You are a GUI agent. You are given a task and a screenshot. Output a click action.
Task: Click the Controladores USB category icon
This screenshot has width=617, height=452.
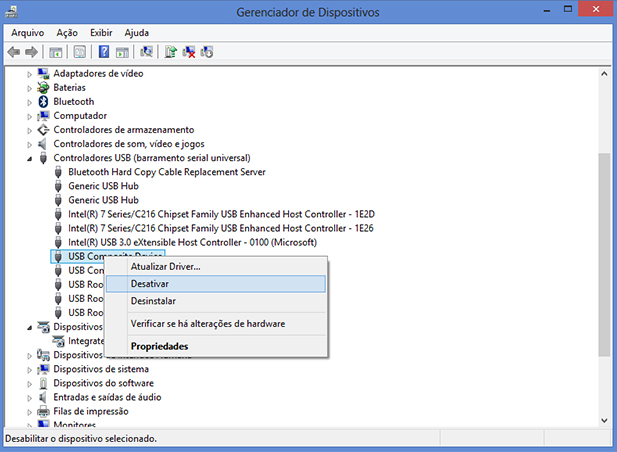click(x=43, y=158)
